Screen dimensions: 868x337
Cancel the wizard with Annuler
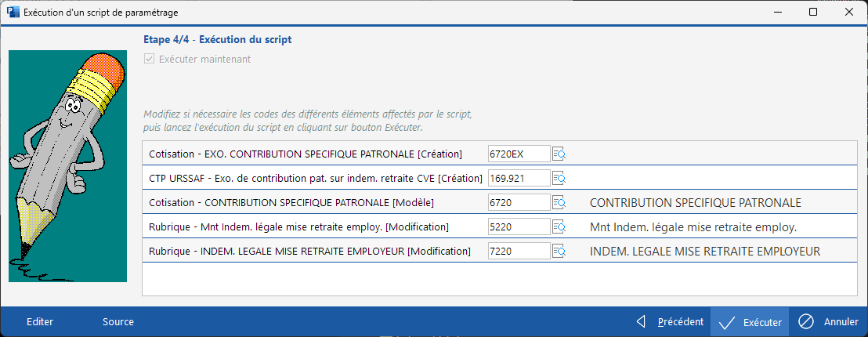829,322
